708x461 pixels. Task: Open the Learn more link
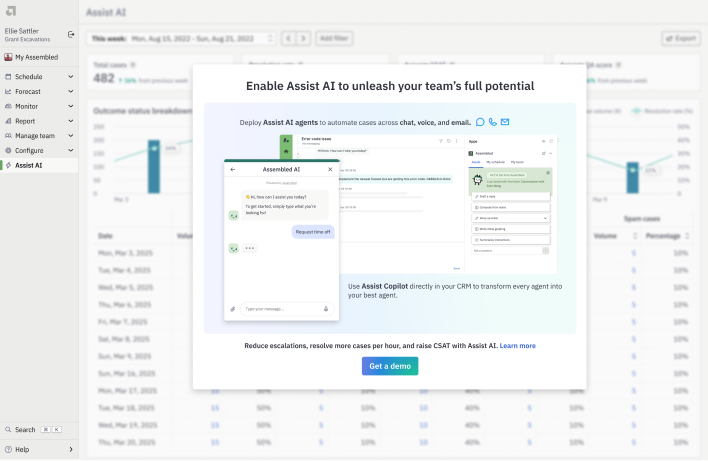(x=517, y=346)
